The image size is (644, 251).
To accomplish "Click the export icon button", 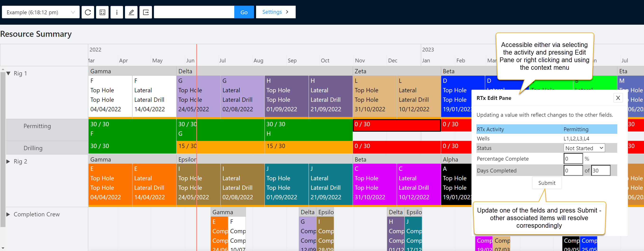I will [x=146, y=12].
